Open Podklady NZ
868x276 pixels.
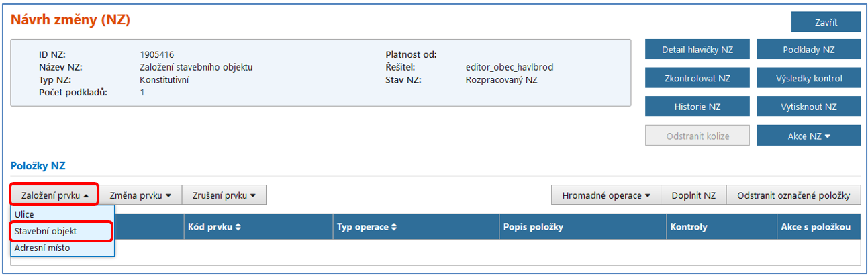(x=808, y=50)
